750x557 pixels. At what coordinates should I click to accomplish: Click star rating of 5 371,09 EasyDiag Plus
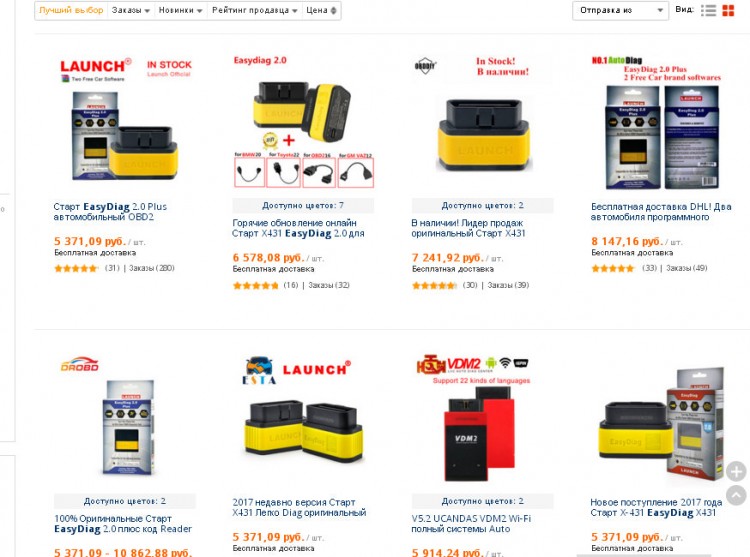click(x=77, y=268)
